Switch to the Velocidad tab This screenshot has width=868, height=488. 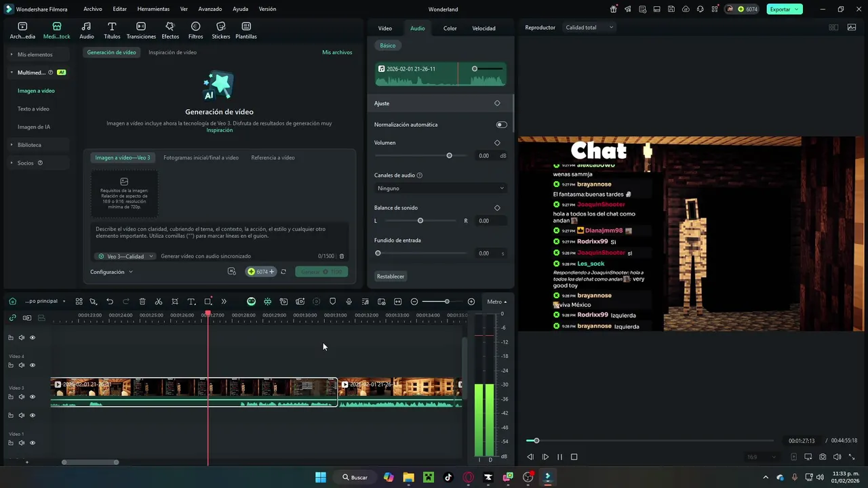pyautogui.click(x=484, y=28)
